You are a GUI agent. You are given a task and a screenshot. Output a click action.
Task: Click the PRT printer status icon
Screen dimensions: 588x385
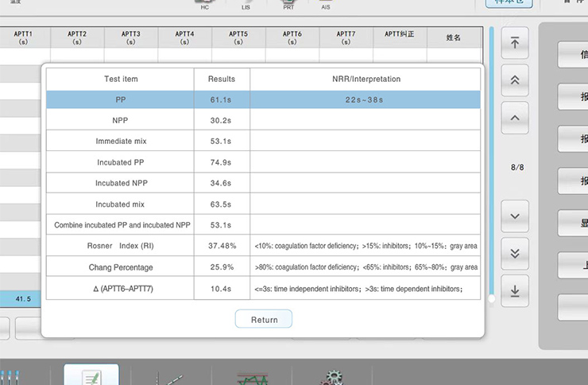tap(288, 5)
